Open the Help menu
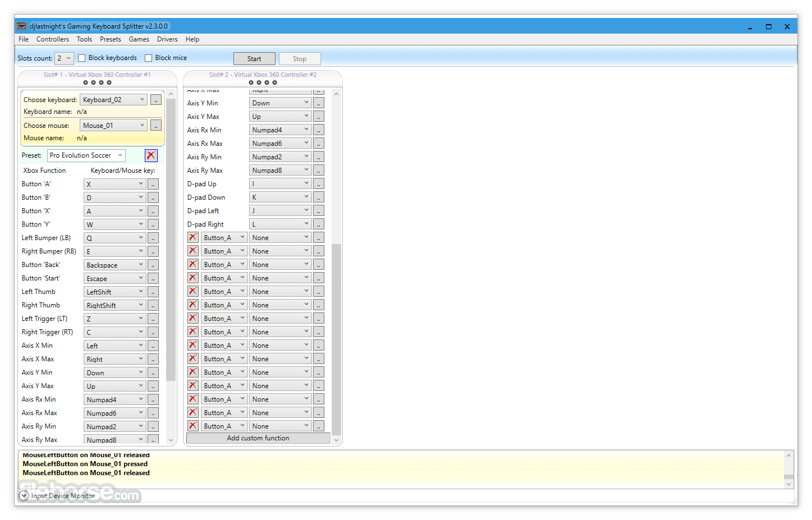Screen dimensions: 812x520 pos(192,39)
